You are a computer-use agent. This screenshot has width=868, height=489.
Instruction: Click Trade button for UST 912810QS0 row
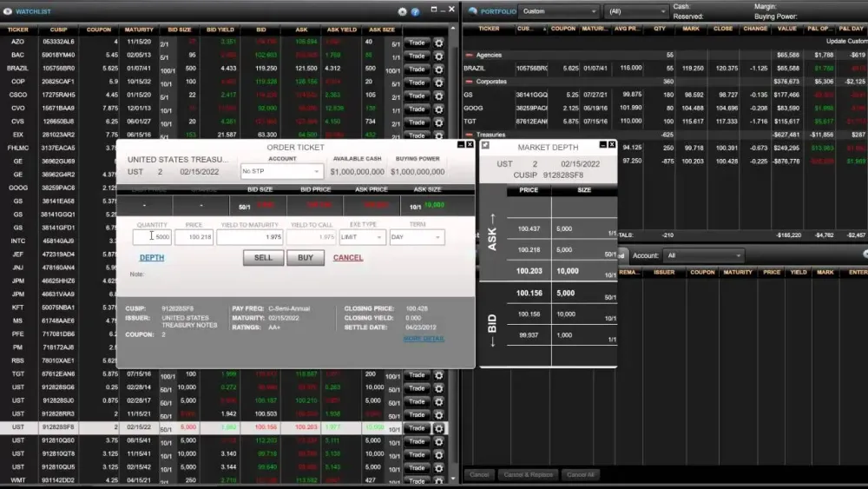(x=417, y=441)
